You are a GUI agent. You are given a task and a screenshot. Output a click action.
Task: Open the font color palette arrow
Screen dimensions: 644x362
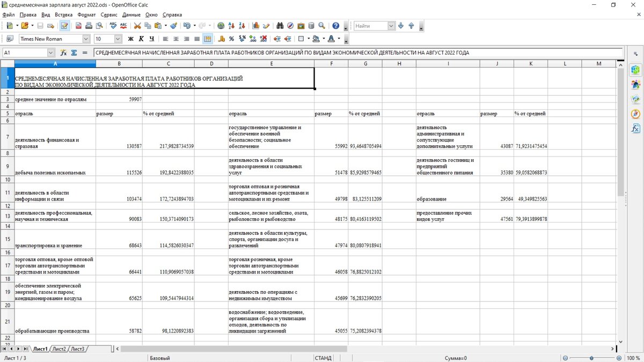tap(339, 39)
